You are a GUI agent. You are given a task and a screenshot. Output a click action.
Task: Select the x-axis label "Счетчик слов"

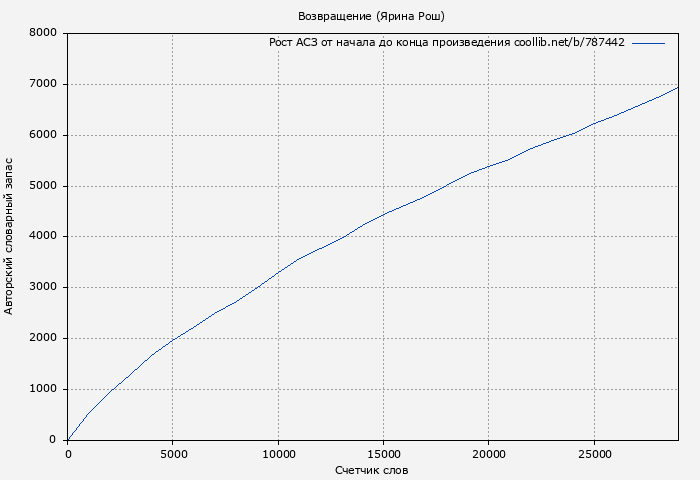(371, 470)
